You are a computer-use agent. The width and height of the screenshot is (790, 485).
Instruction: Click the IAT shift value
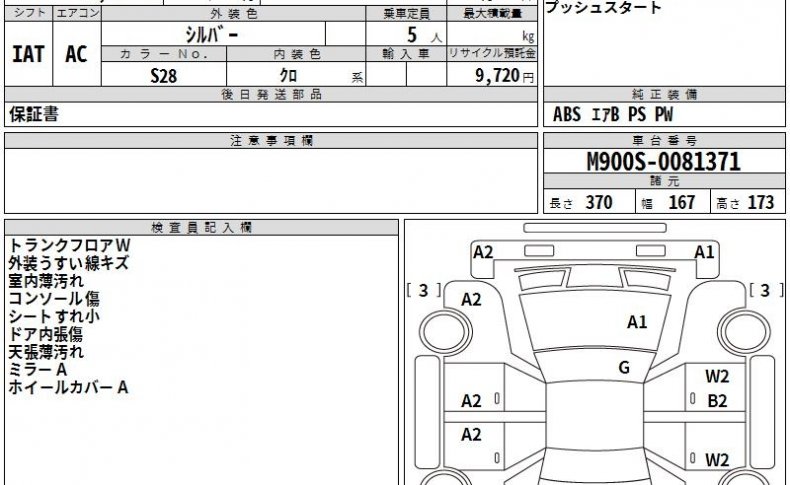[x=28, y=54]
